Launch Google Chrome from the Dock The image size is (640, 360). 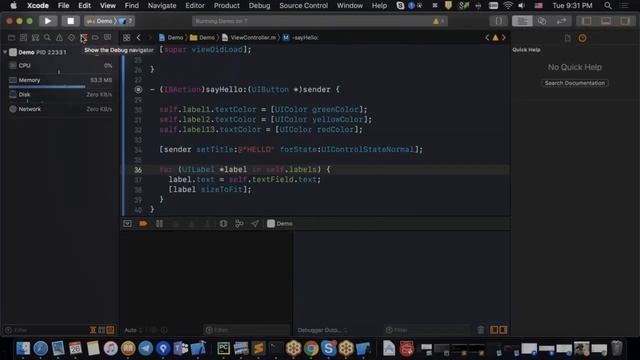coord(311,349)
